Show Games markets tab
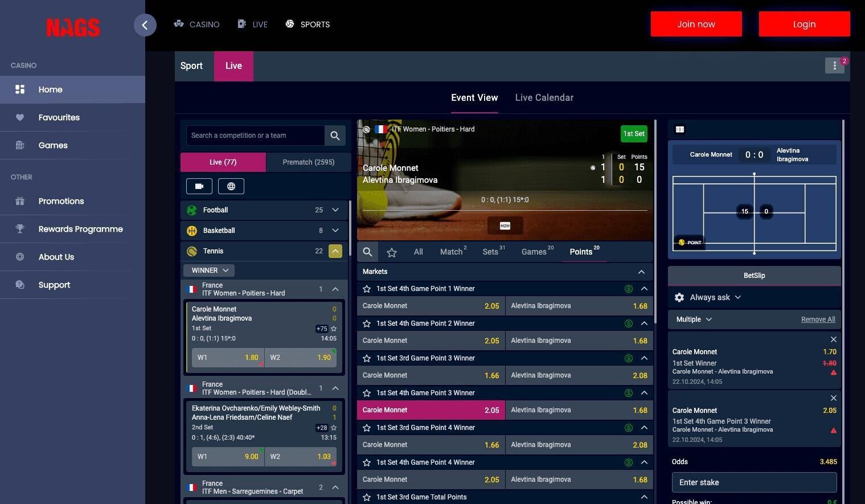 pyautogui.click(x=537, y=252)
